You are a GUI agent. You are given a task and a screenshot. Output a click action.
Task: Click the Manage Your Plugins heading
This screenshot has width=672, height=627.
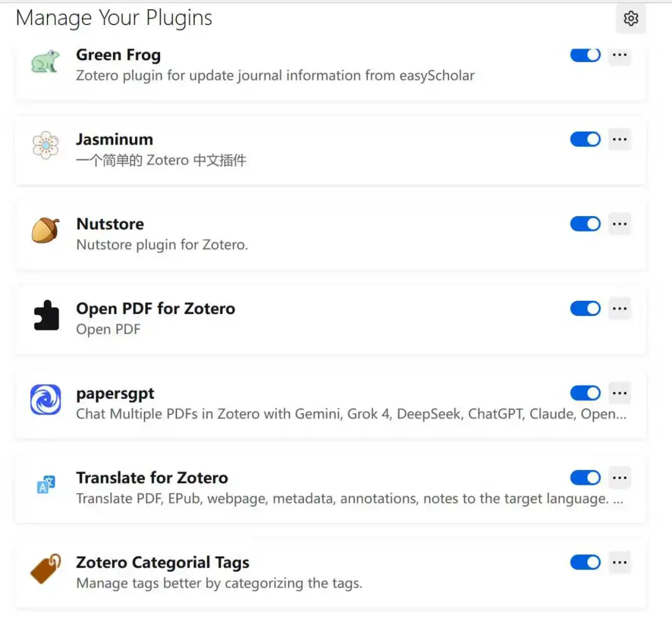[114, 18]
